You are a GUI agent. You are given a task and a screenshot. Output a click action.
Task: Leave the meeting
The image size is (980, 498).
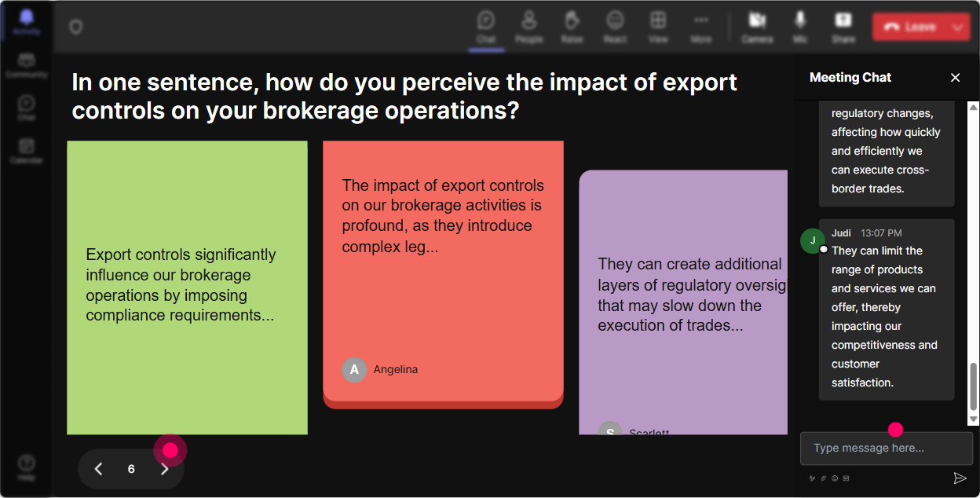pyautogui.click(x=909, y=27)
